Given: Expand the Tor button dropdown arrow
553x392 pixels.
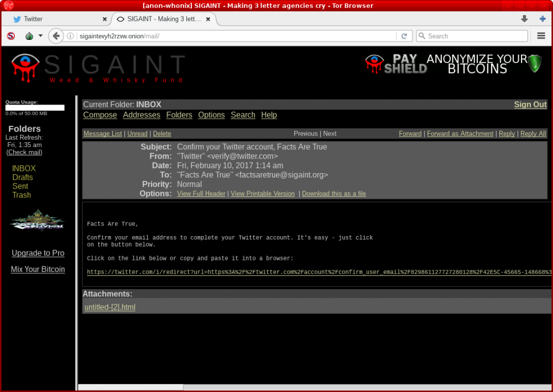Looking at the screenshot, I should [x=40, y=36].
